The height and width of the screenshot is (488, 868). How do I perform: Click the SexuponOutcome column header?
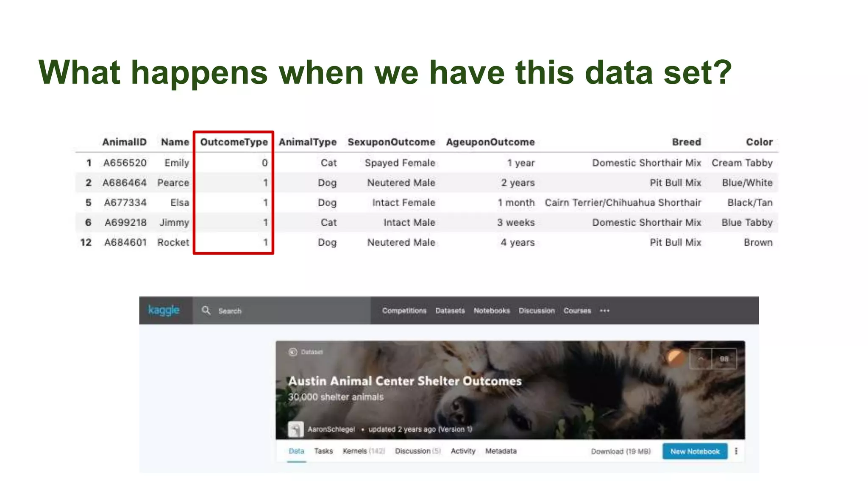click(x=392, y=142)
